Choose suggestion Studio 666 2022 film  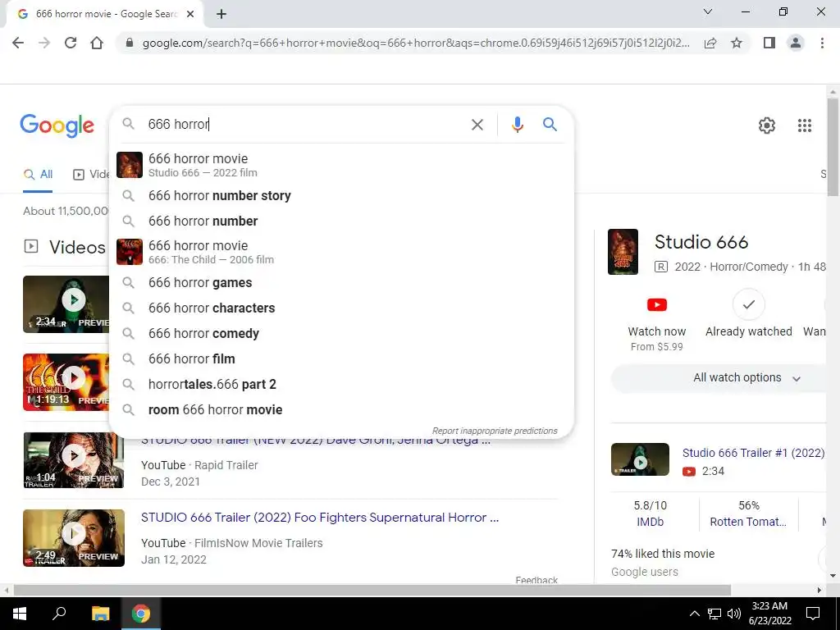[341, 164]
